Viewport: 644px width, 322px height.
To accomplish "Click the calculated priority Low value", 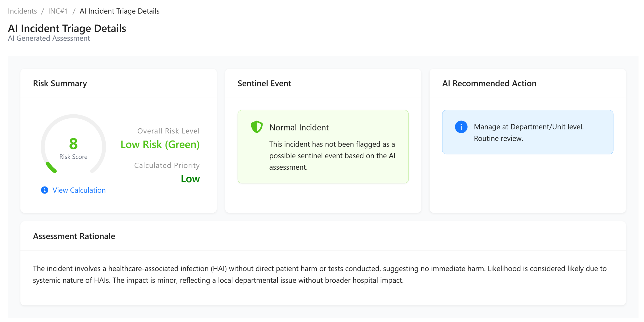I will point(190,179).
